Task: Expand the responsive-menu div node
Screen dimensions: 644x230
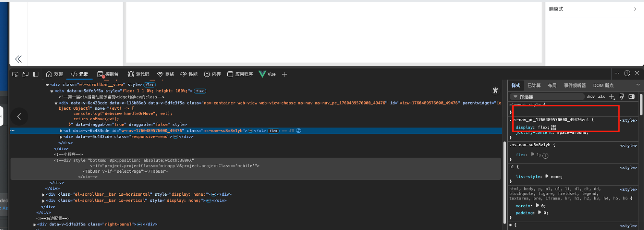Action: pos(61,137)
